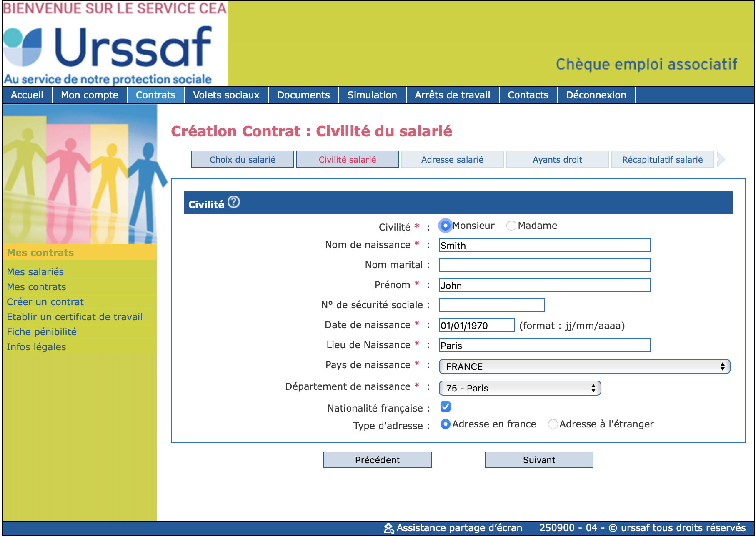756x537 pixels.
Task: Switch to the Adresse salarié step tab
Action: coord(452,160)
